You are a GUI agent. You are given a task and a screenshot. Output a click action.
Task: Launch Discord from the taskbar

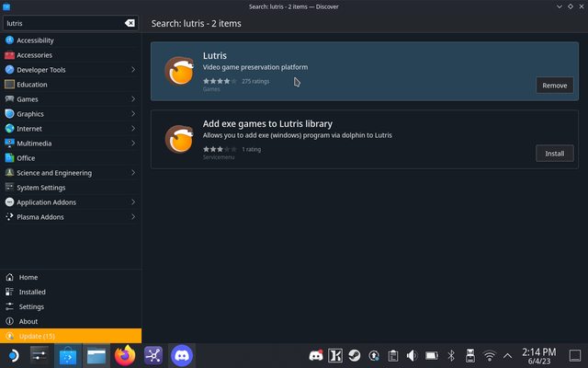pyautogui.click(x=181, y=355)
